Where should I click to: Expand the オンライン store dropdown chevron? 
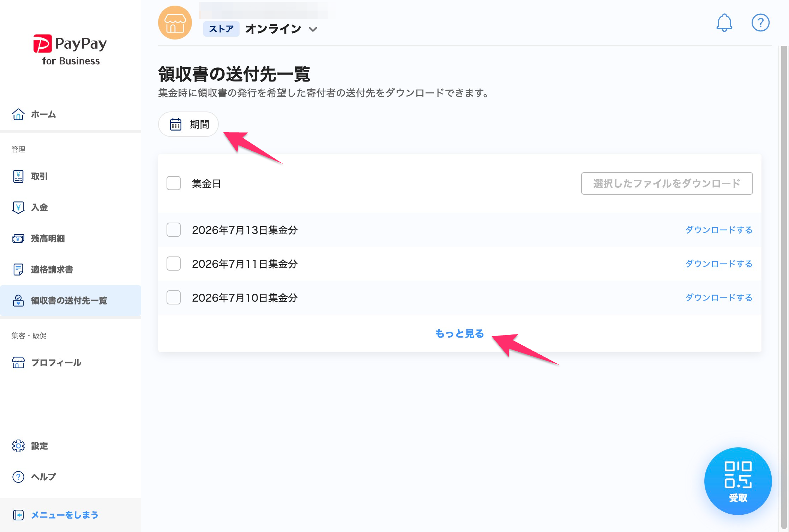[x=313, y=29]
